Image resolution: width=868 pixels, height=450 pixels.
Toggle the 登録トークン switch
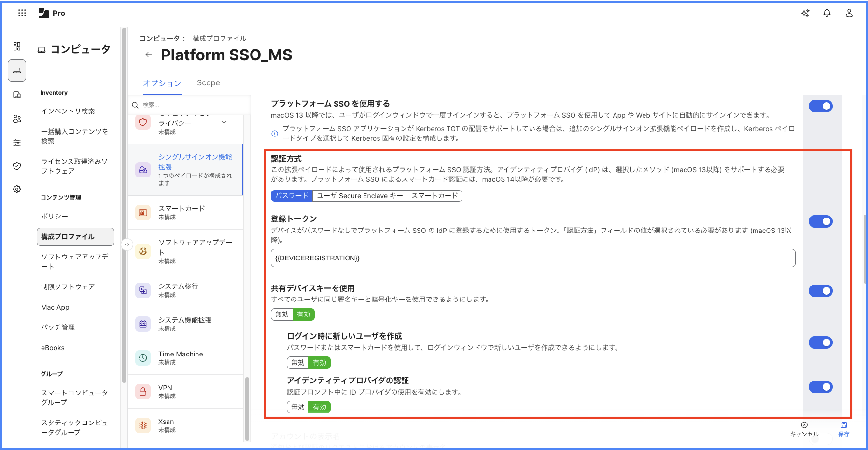point(821,221)
